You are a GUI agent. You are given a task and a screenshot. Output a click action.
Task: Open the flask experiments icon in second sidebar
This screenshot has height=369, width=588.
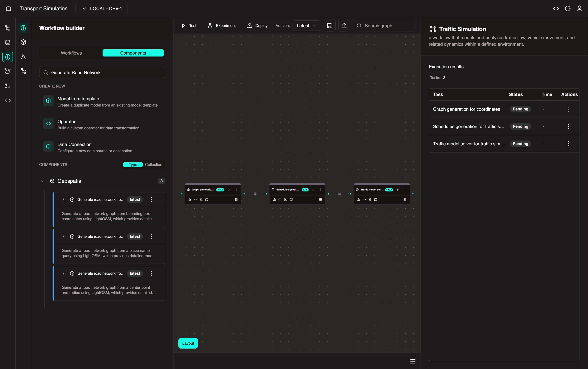(23, 57)
